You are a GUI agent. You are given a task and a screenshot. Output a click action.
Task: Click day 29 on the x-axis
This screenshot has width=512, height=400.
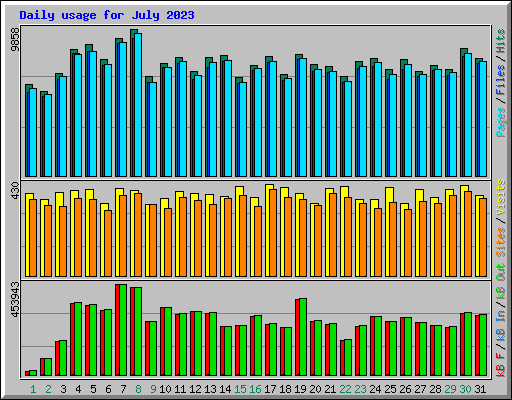450,389
